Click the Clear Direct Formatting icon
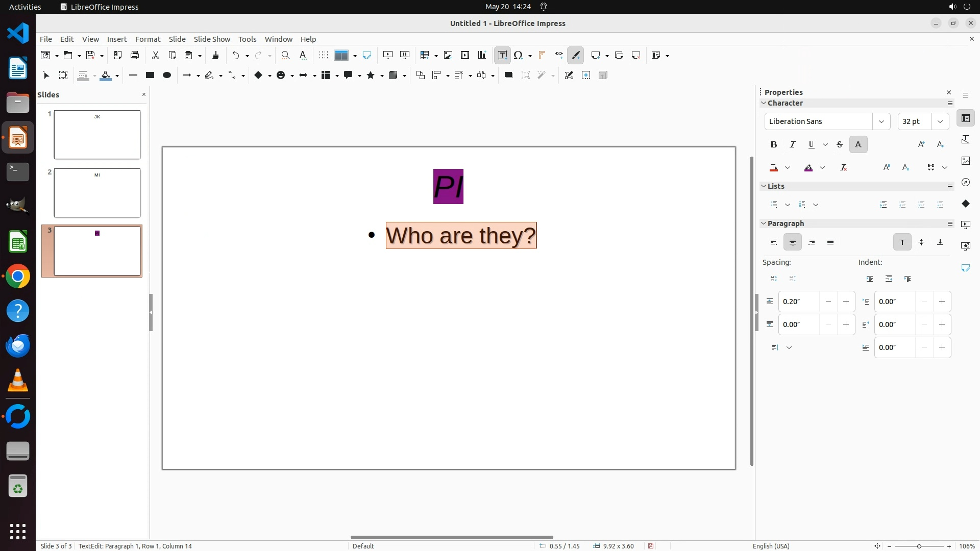The height and width of the screenshot is (551, 980). click(844, 167)
